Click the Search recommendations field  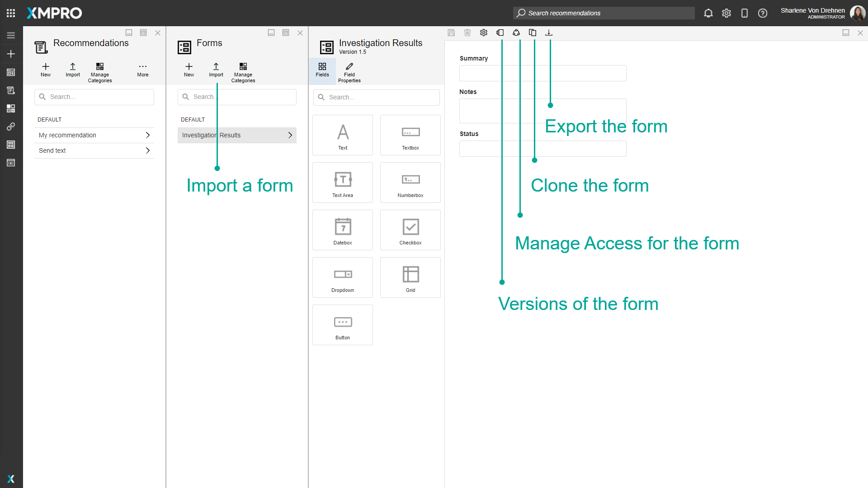(604, 13)
